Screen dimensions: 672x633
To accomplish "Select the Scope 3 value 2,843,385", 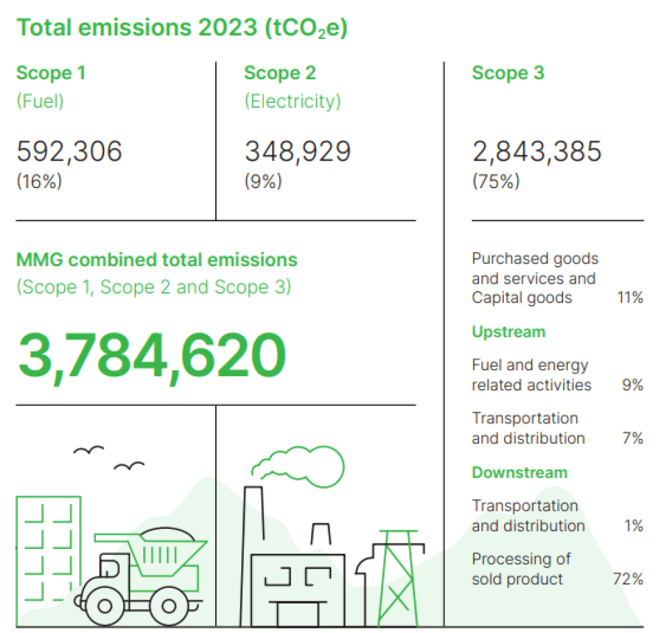I will (x=536, y=151).
